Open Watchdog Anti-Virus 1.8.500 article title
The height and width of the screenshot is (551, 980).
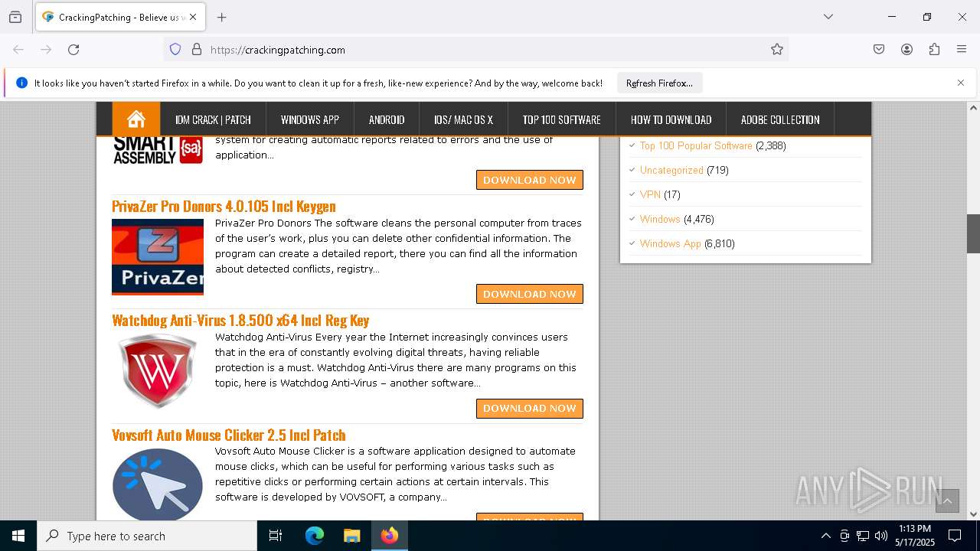pos(240,320)
